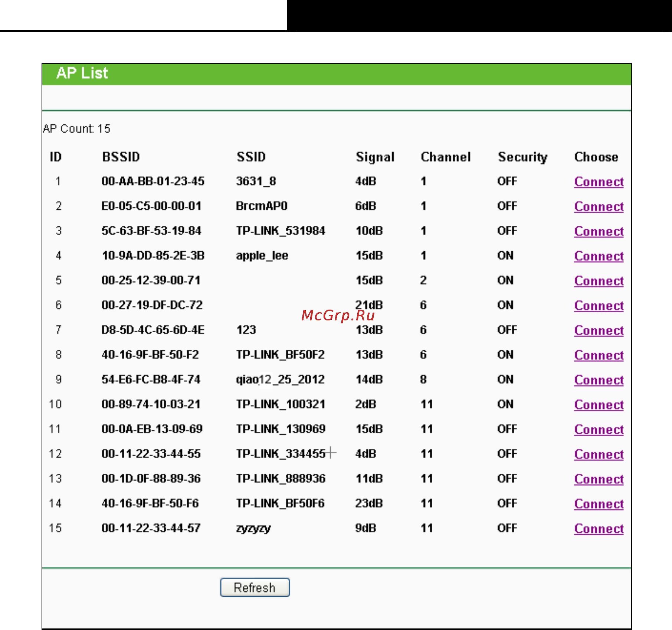Click the Security column header
This screenshot has height=630, width=672.
522,157
